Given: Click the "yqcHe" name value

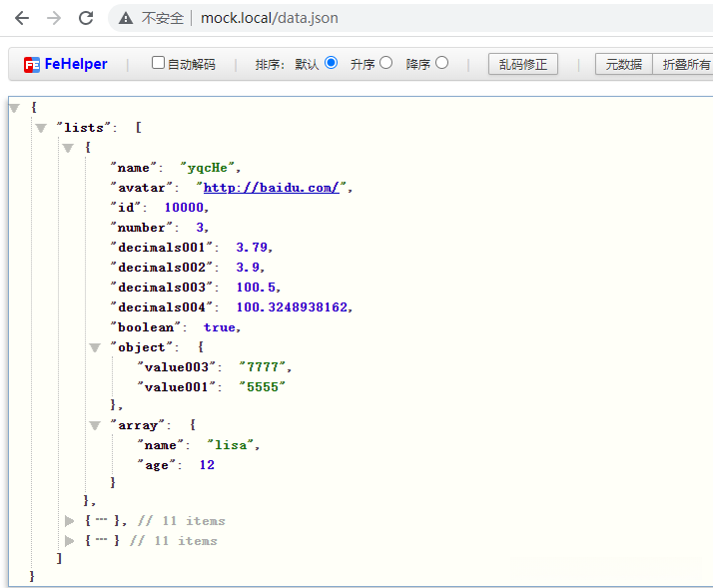Looking at the screenshot, I should tap(208, 168).
